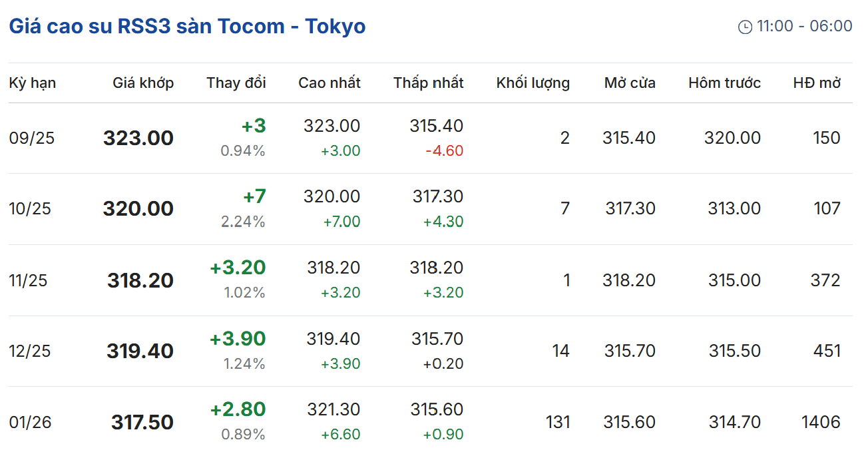Click the 01/26 contract term

pos(31,423)
